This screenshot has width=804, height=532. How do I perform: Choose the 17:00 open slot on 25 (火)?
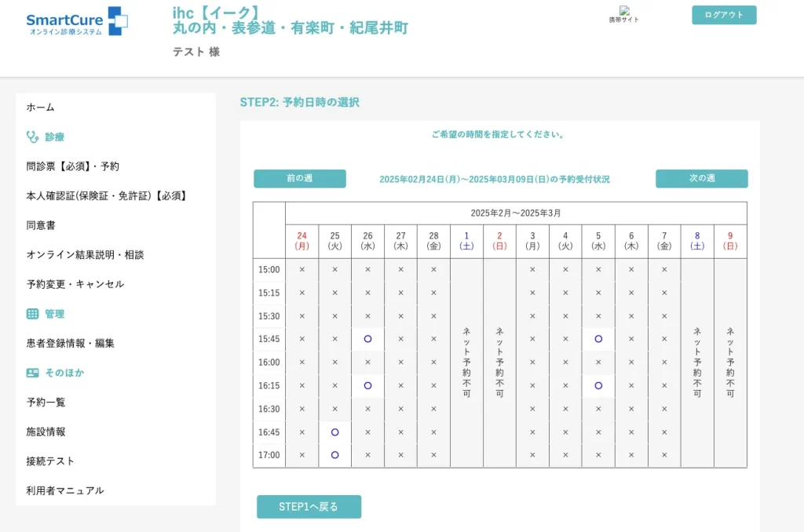[334, 455]
